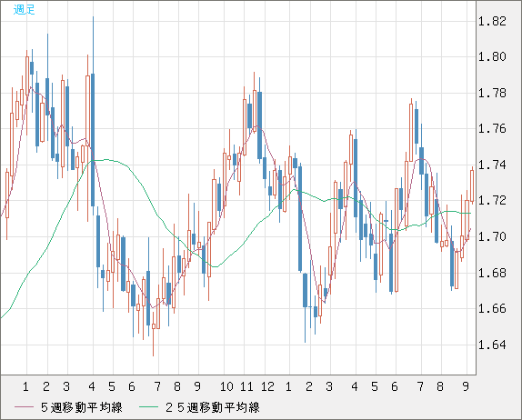Click month 12 on the time axis
522x420 pixels.
[267, 386]
